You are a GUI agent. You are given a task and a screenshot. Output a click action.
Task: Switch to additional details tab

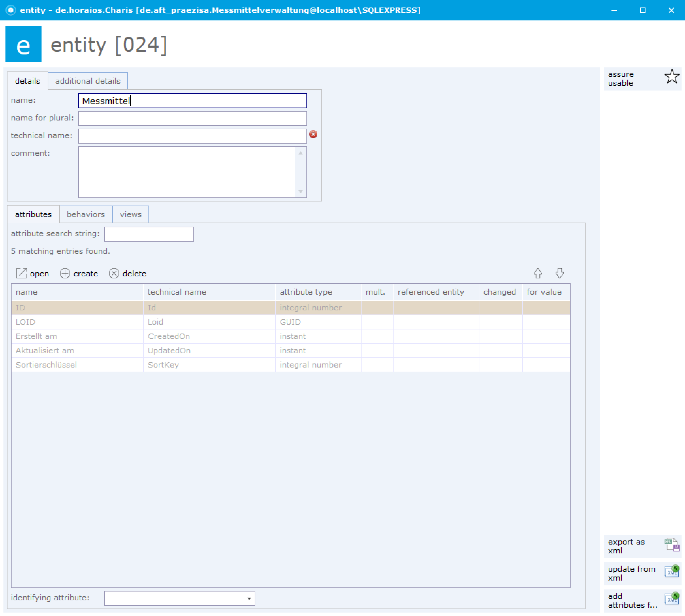pos(88,81)
